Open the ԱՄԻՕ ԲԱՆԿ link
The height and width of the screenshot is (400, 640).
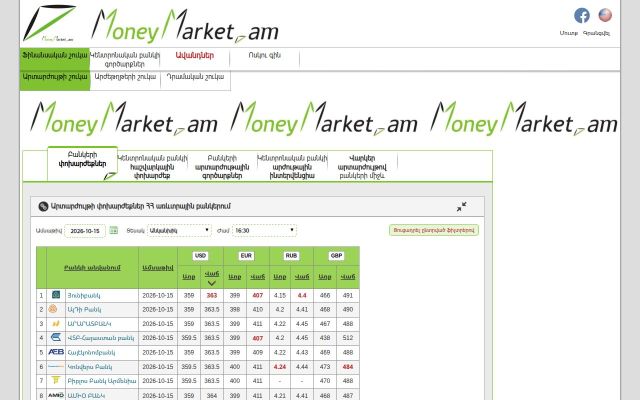click(86, 396)
